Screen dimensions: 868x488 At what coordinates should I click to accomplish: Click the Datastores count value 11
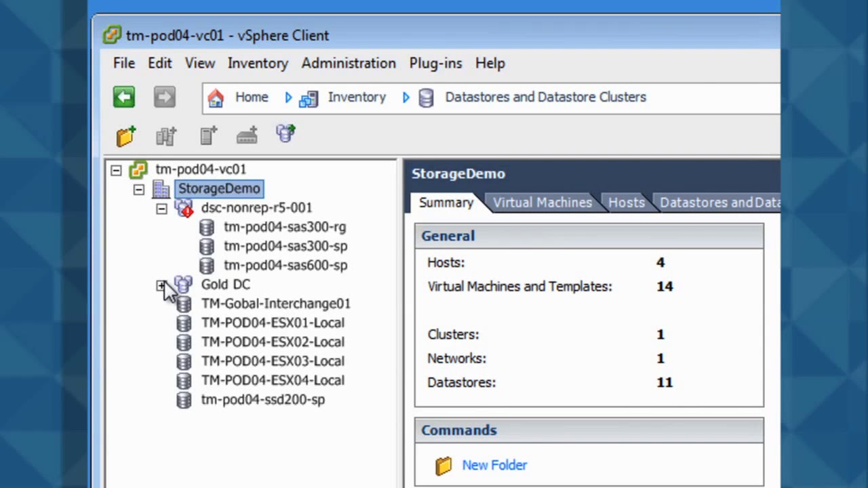pos(665,382)
